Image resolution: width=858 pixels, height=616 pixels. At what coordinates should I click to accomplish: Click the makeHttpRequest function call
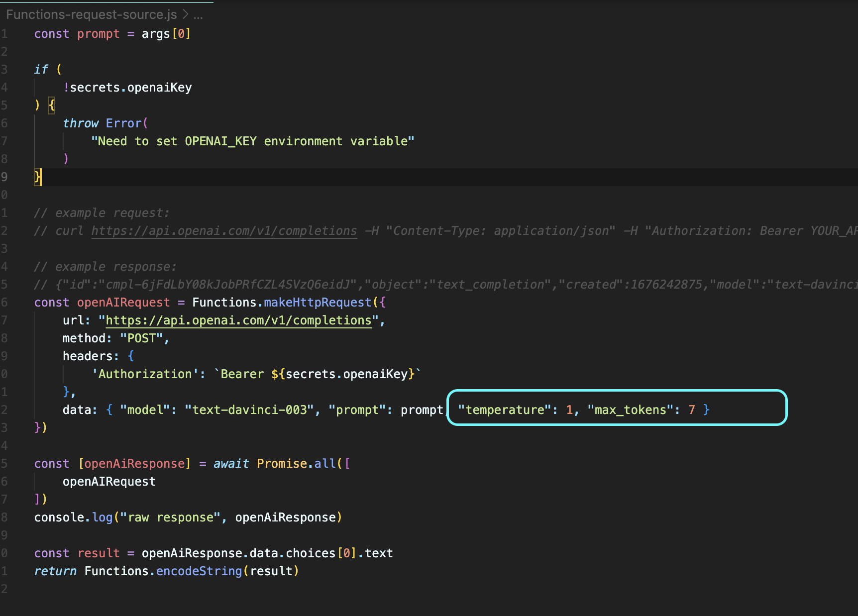pyautogui.click(x=316, y=302)
